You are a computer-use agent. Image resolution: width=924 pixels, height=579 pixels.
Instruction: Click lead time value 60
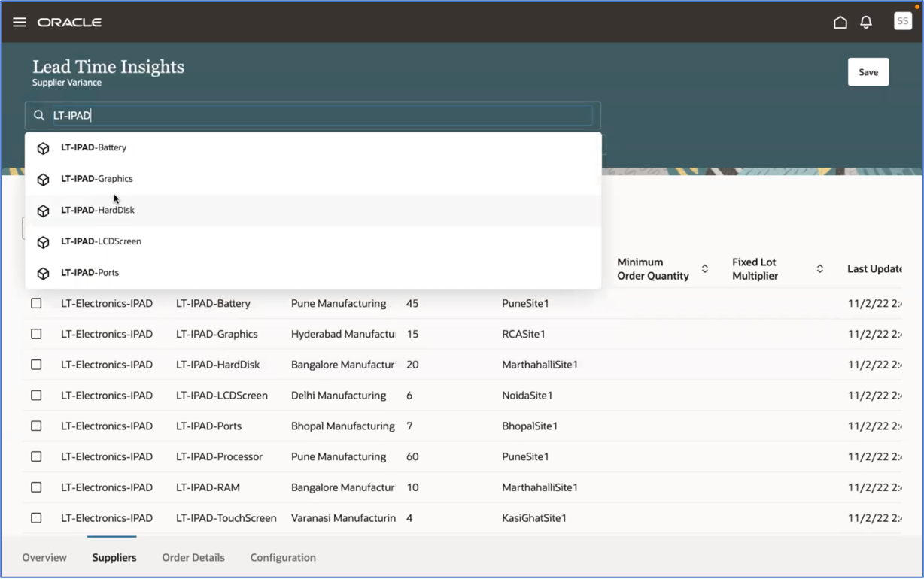(412, 456)
